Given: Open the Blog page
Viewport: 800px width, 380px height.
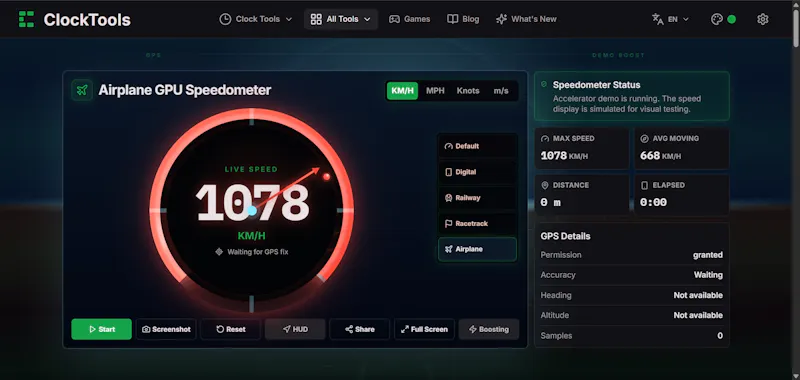Looking at the screenshot, I should pos(463,19).
